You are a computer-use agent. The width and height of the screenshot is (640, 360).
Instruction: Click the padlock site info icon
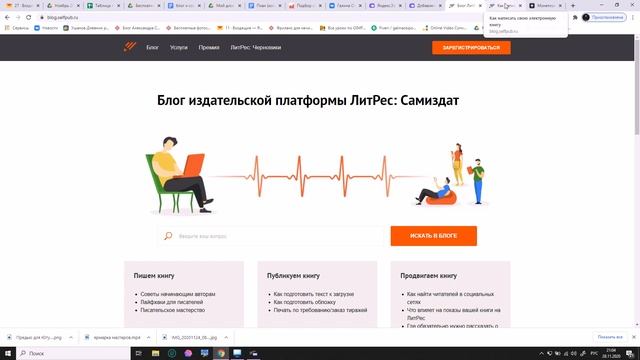coord(42,18)
